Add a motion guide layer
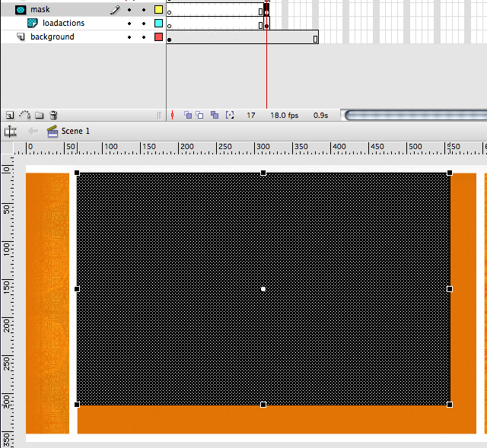 pyautogui.click(x=25, y=115)
